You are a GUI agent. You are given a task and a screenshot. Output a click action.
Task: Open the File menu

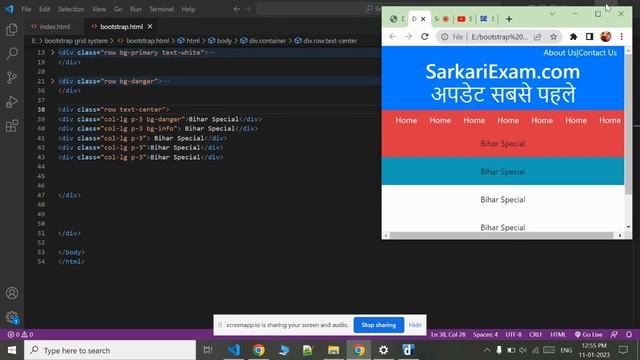click(x=26, y=9)
